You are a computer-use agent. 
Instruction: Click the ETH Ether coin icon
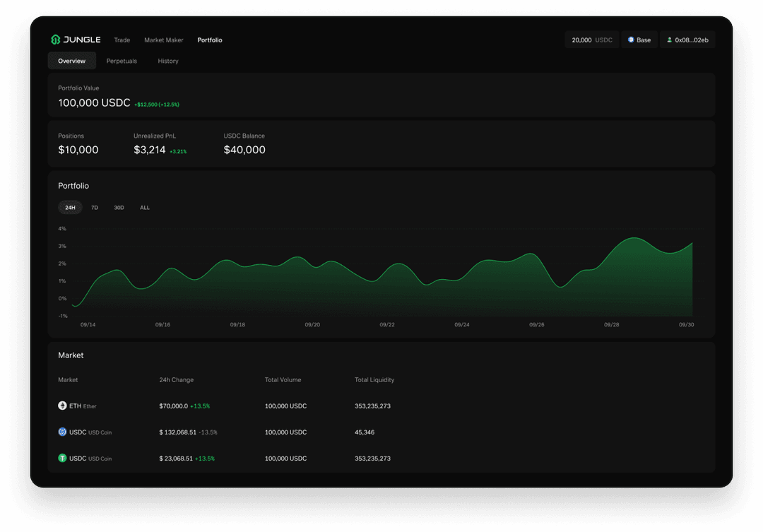click(x=62, y=406)
